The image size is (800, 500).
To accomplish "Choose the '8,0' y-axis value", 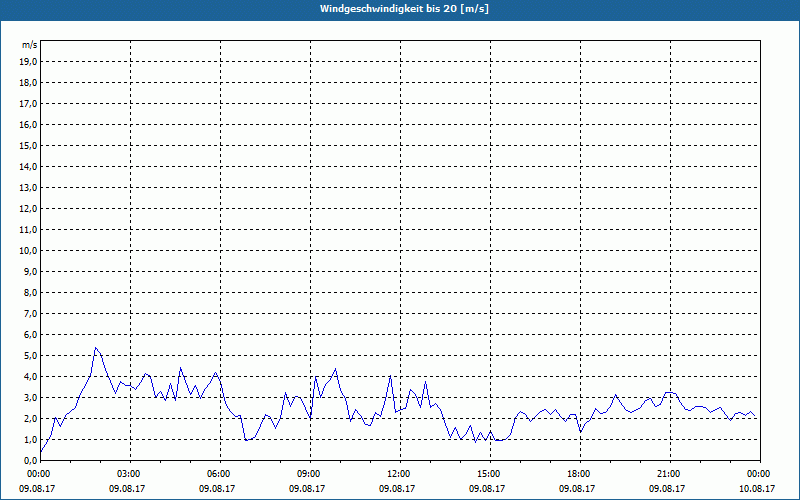I will point(30,292).
